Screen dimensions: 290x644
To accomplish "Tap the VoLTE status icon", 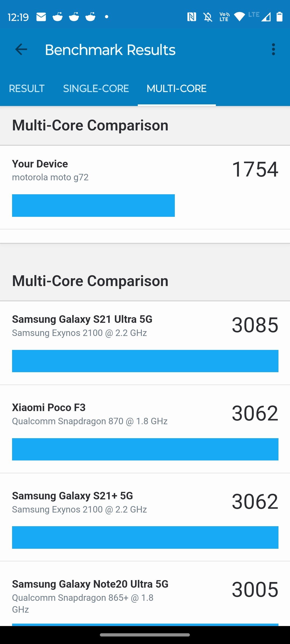I will coord(224,17).
